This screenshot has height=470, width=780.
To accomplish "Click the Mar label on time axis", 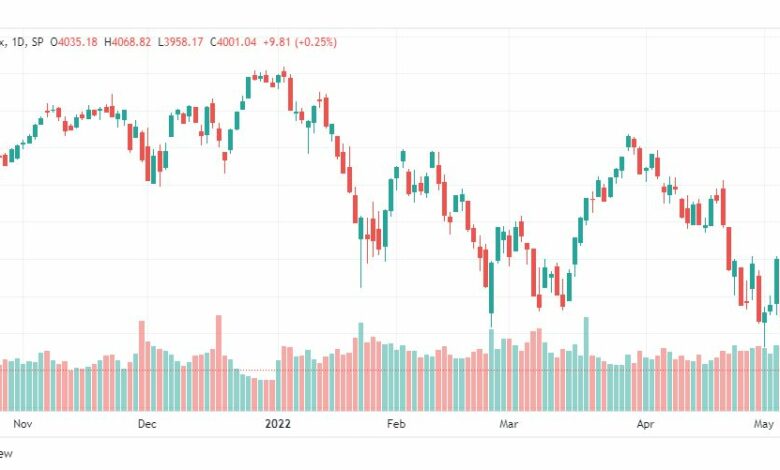I will coord(508,424).
